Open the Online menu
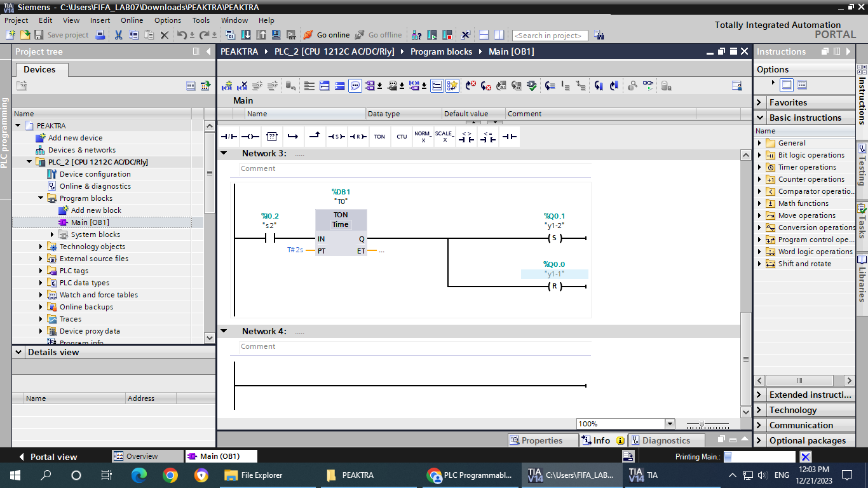868x488 pixels. 132,20
